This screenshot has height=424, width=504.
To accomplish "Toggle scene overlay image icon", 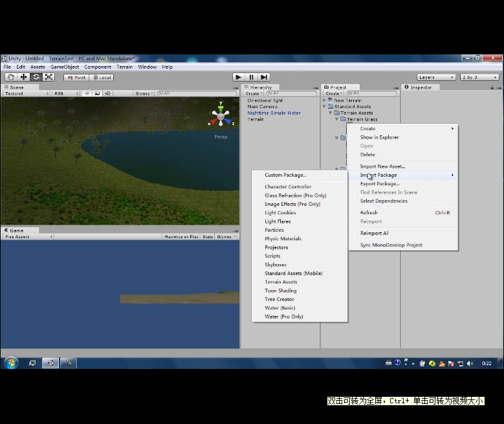I will pos(97,93).
